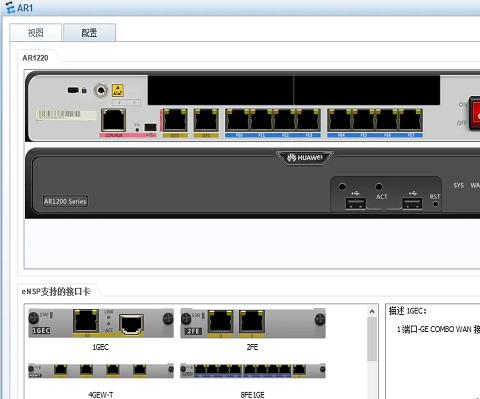Click the interface card list scroll-up arrow
480x399 pixels.
click(372, 312)
